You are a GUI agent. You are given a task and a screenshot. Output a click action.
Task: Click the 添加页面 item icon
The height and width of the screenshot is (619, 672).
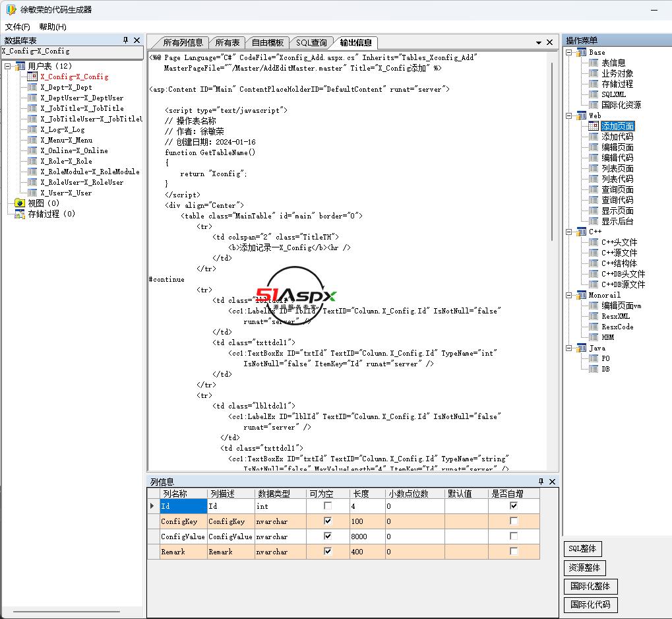(x=593, y=126)
